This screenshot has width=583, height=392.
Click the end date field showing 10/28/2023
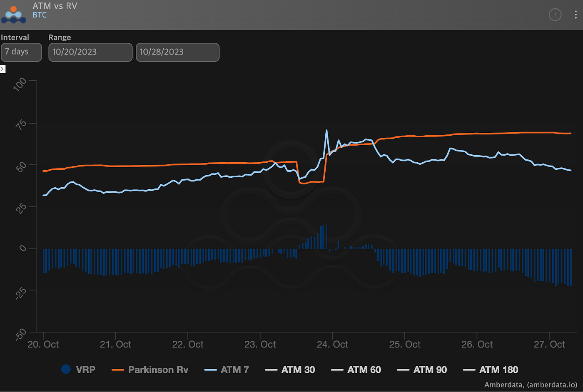click(177, 52)
